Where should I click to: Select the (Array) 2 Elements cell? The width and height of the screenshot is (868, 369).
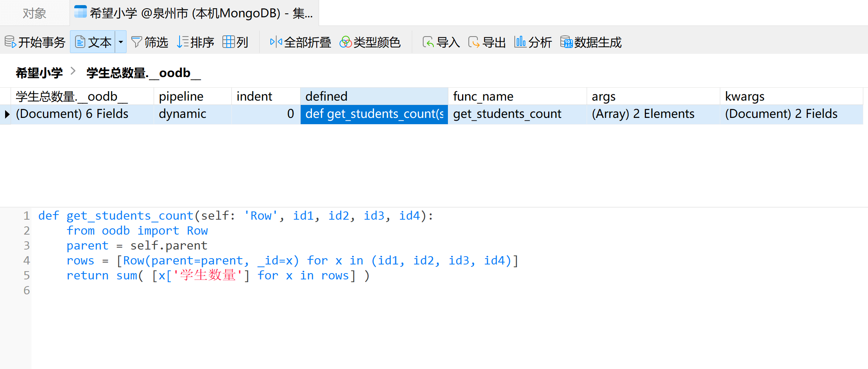click(x=653, y=114)
